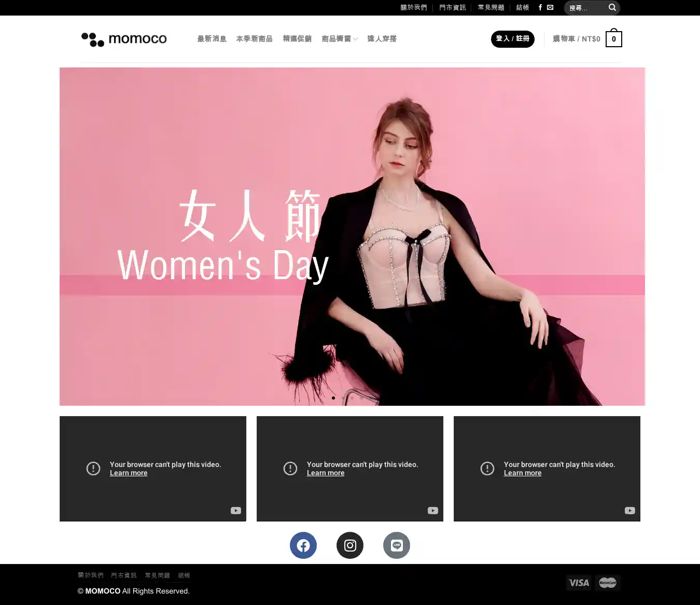700x605 pixels.
Task: Expand the 商品櫥窗 dropdown menu
Action: click(x=340, y=39)
